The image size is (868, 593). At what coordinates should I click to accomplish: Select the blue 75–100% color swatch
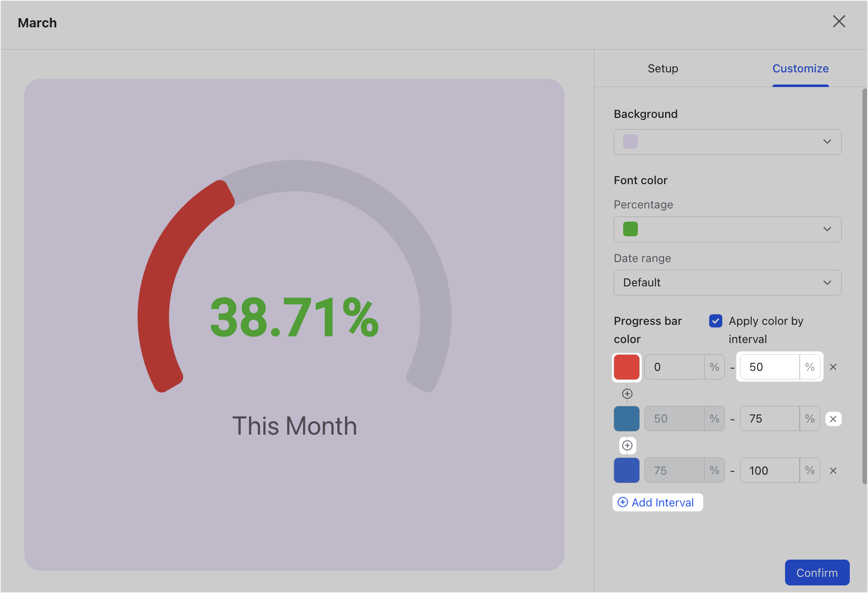click(626, 470)
